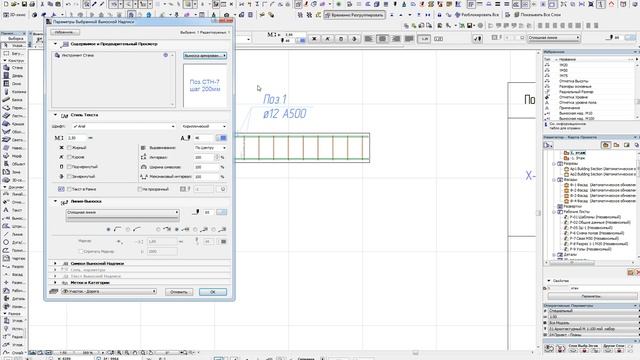Open the Arial font dropdown

(x=124, y=127)
